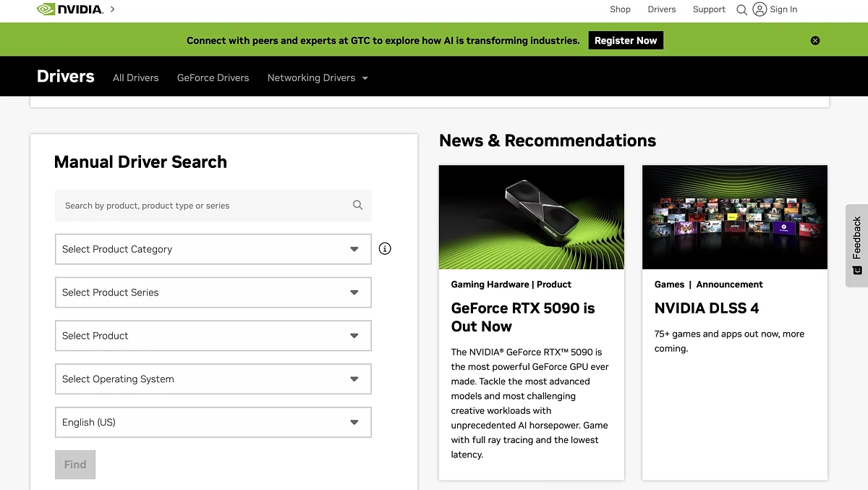Viewport: 868px width, 490px height.
Task: Click the Gaming Hardware | Product label
Action: pos(511,284)
